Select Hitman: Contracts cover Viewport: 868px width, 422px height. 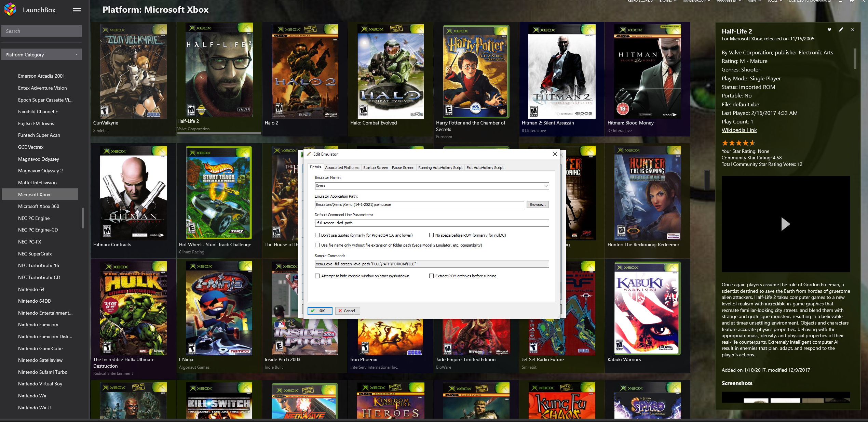click(x=133, y=193)
